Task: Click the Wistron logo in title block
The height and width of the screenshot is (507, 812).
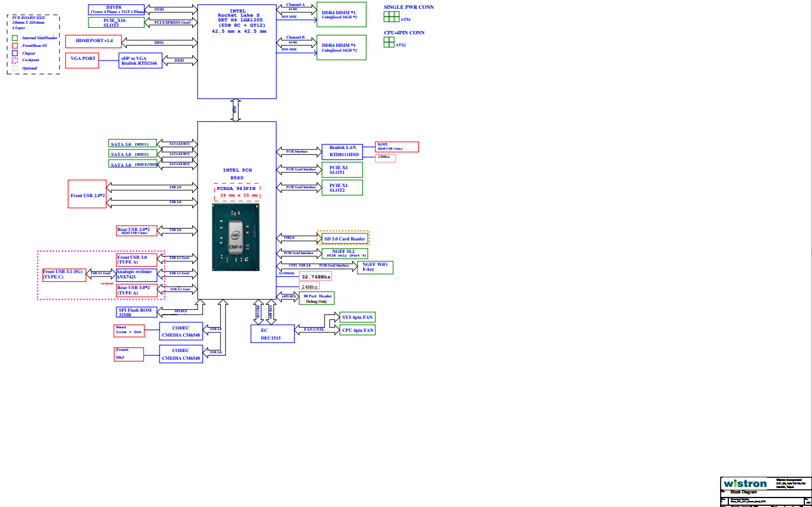Action: (745, 484)
